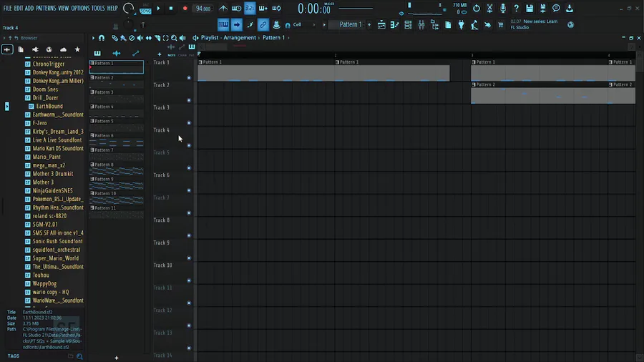644x362 pixels.
Task: Select Pattern 6 in the picker
Action: 116,139
